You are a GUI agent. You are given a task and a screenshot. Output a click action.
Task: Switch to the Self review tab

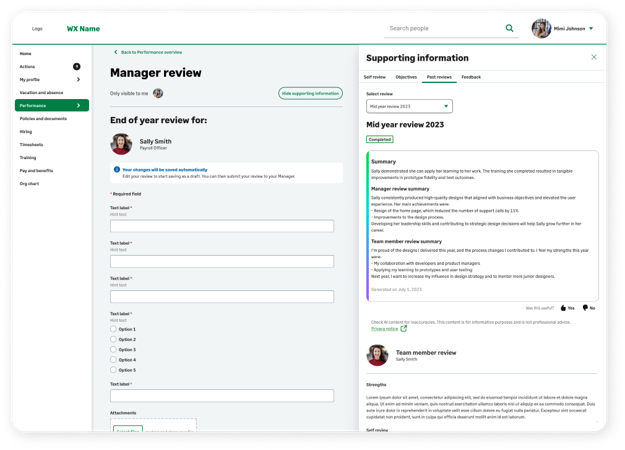pyautogui.click(x=375, y=77)
